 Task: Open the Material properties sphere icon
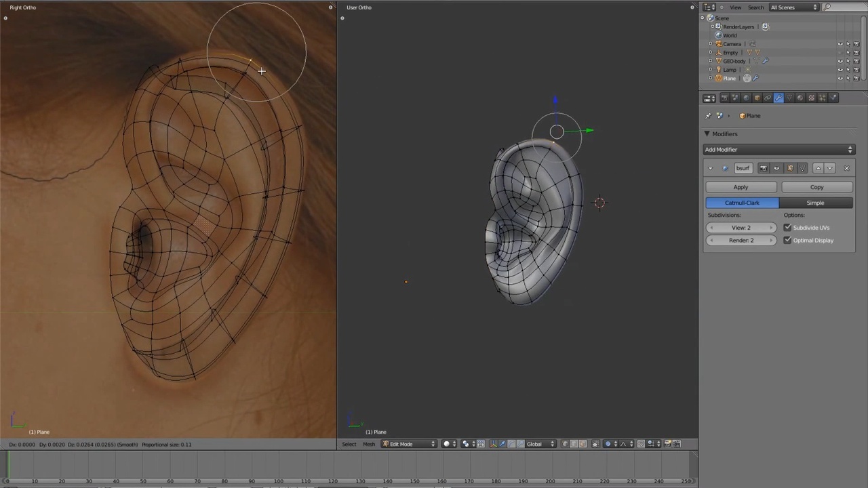[800, 98]
